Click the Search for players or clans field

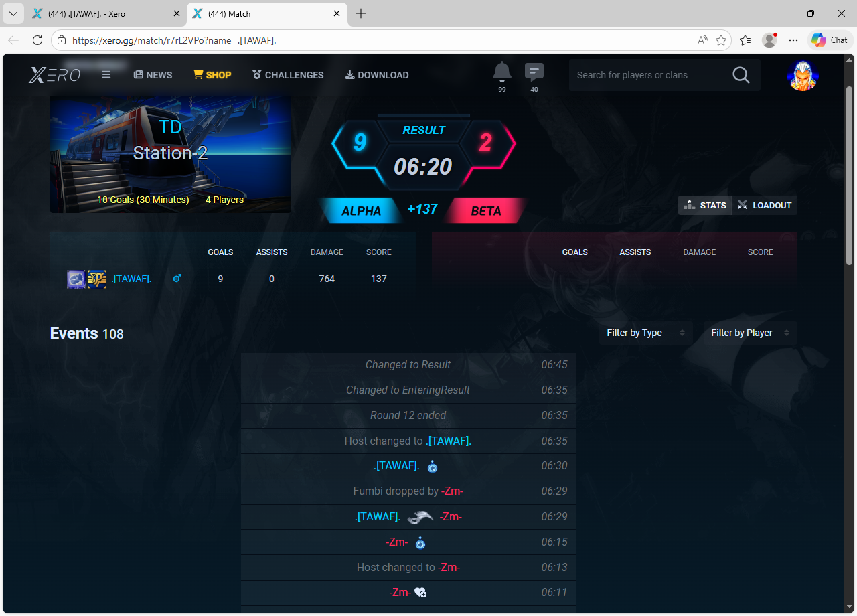(x=646, y=75)
